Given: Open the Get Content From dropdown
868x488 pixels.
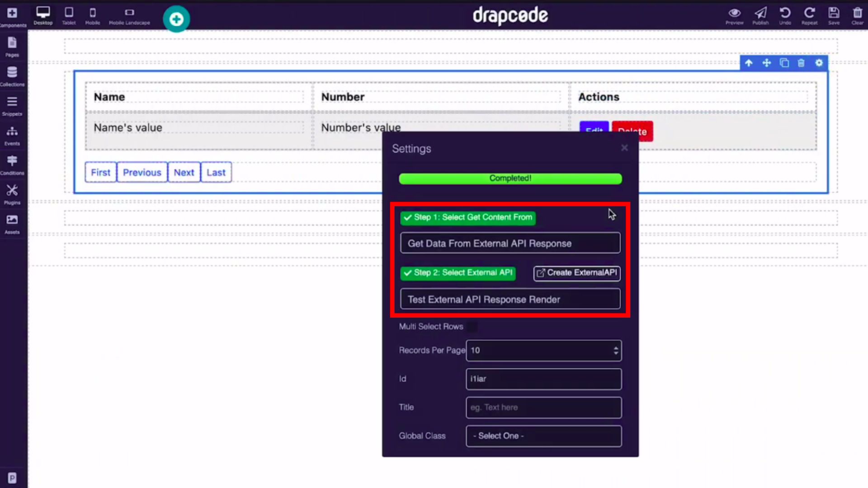Looking at the screenshot, I should tap(510, 244).
